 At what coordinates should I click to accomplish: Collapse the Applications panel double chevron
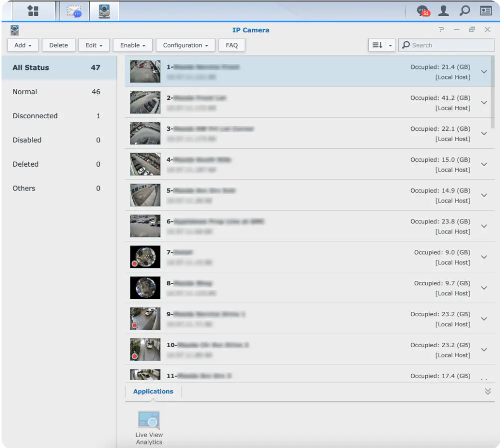point(488,391)
